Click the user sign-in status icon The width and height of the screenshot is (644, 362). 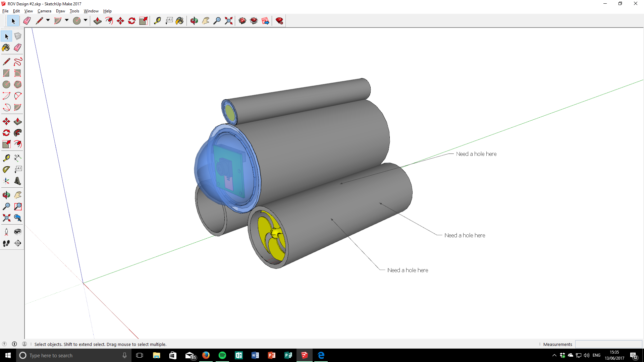point(24,344)
